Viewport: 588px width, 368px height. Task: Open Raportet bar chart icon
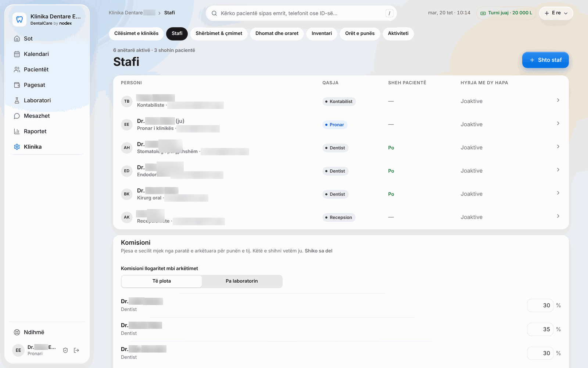click(17, 131)
